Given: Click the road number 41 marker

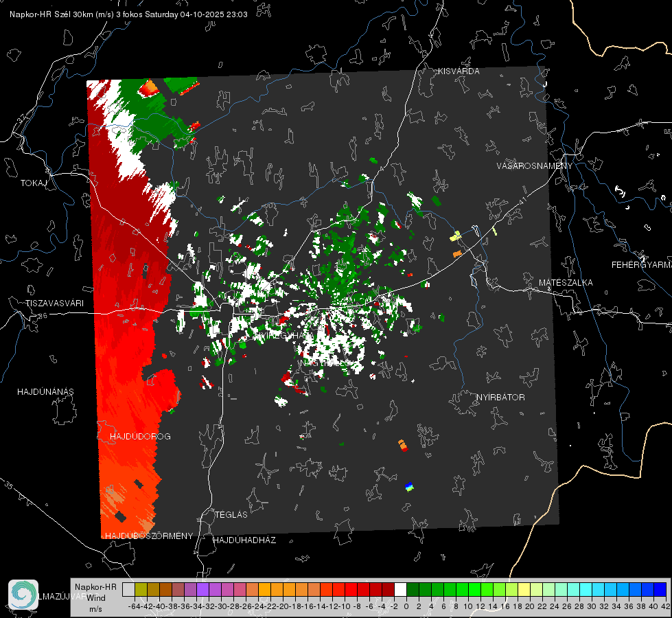Looking at the screenshot, I should coord(522,201).
